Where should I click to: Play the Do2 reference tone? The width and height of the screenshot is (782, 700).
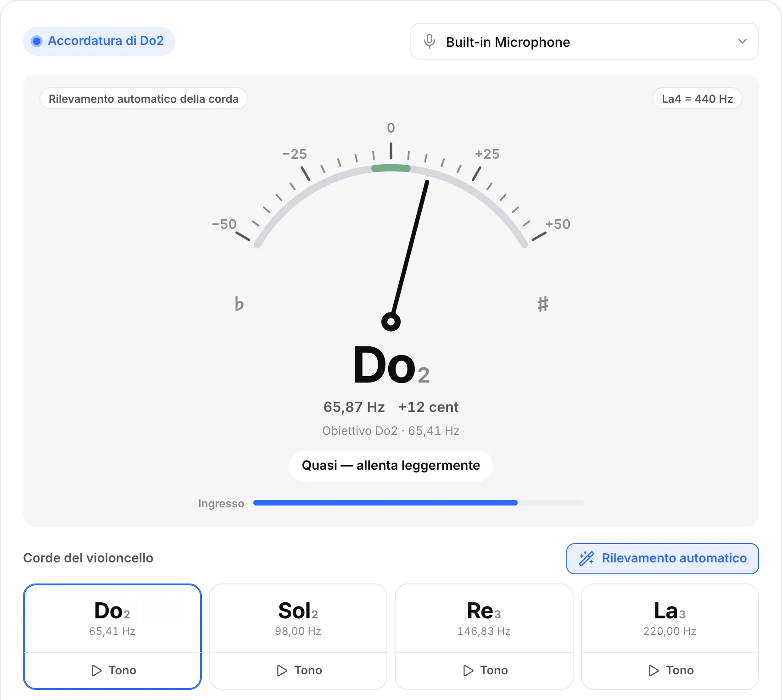(x=112, y=671)
